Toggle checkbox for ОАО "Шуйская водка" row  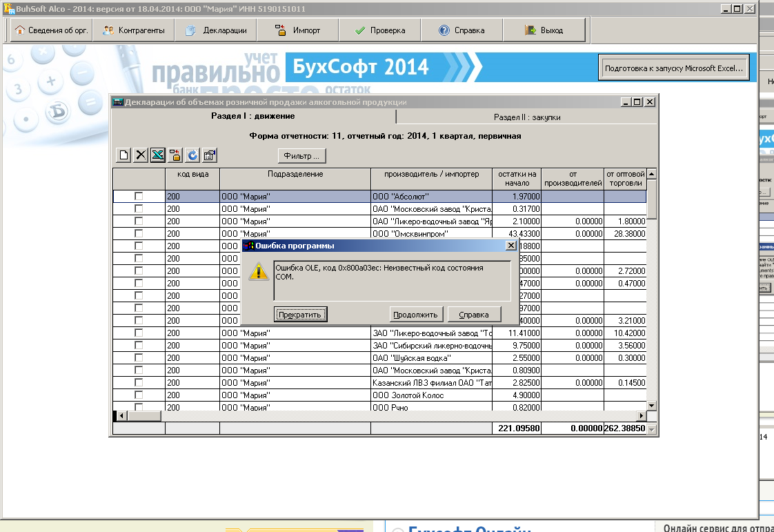point(139,358)
